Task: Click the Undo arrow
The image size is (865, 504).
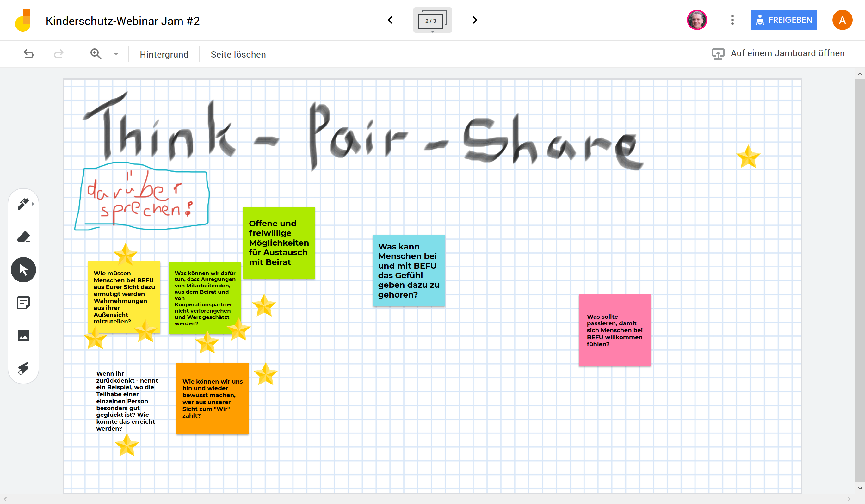Action: pos(28,54)
